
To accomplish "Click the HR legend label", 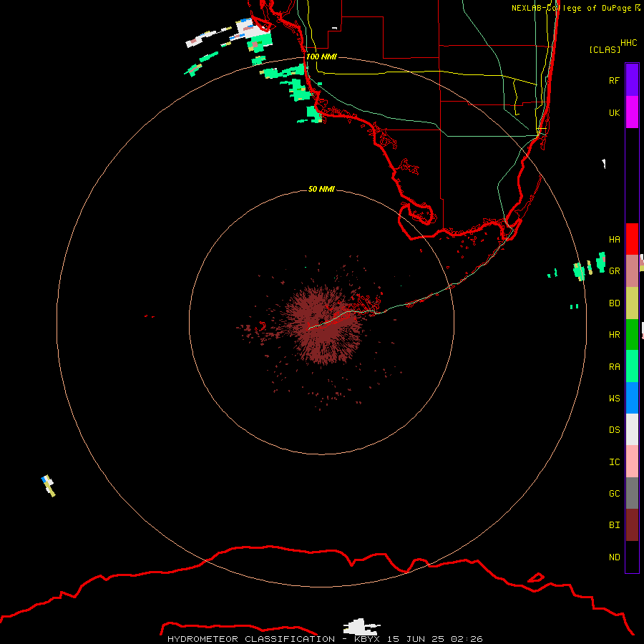I will click(x=614, y=335).
